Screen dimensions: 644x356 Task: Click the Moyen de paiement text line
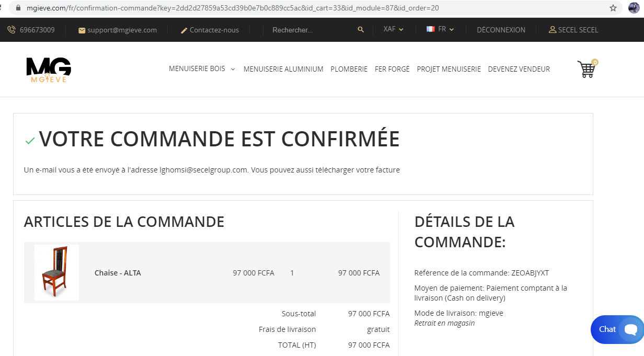click(491, 293)
